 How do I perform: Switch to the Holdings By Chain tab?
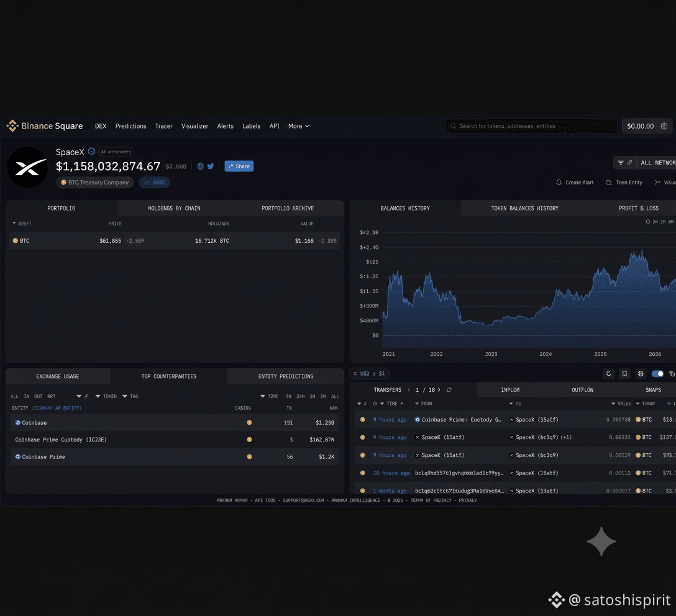174,208
